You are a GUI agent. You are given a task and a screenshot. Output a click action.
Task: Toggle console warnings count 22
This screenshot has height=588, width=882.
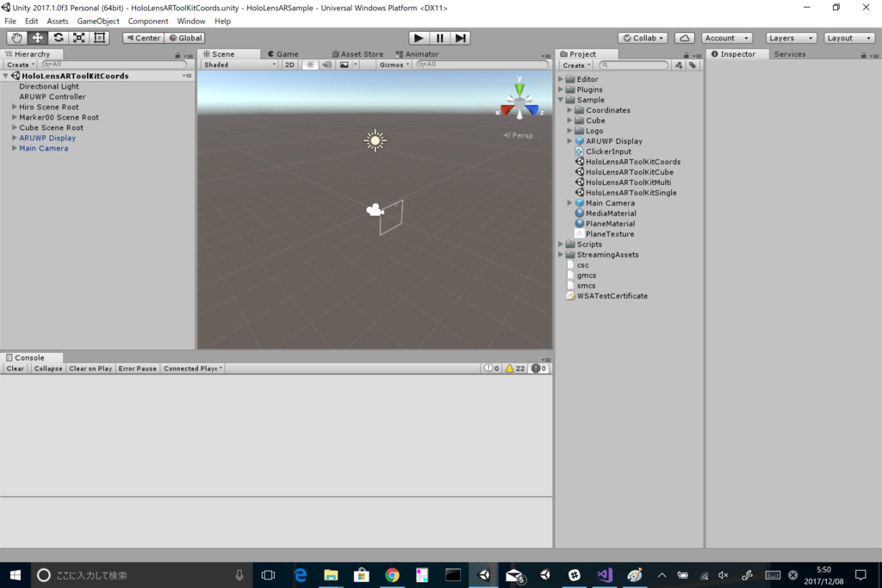tap(515, 368)
